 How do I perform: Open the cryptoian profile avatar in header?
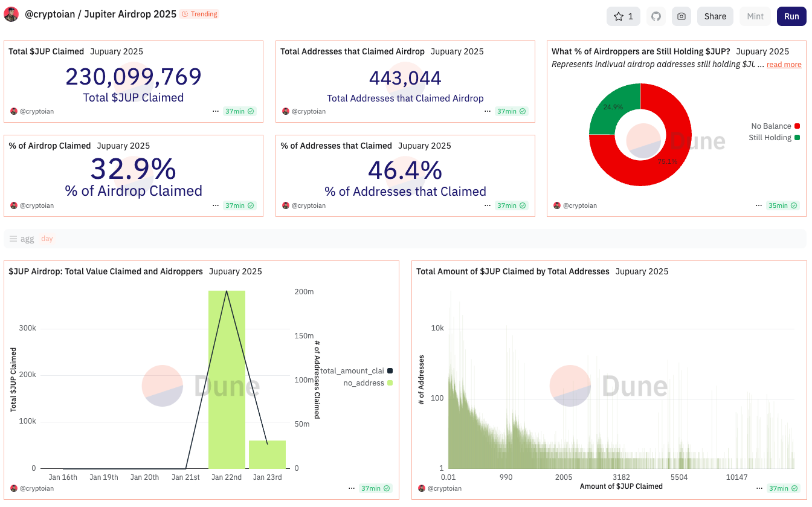coord(11,15)
